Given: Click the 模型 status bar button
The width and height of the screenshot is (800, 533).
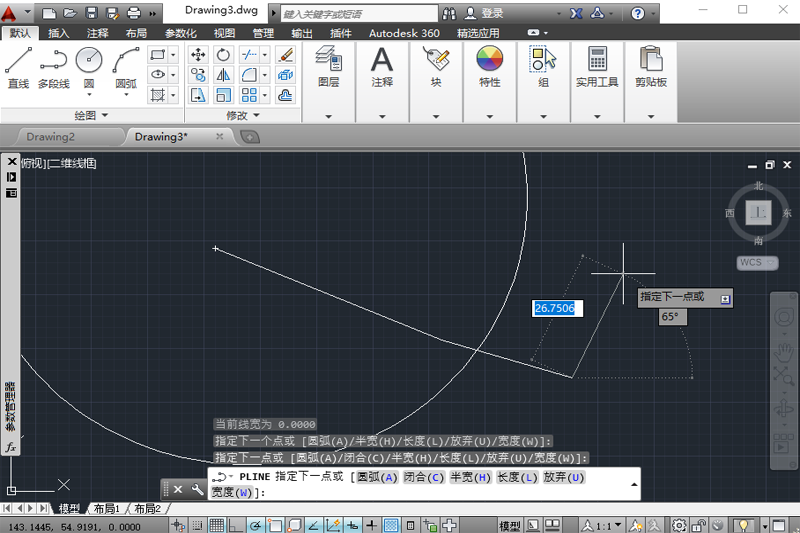Looking at the screenshot, I should tap(510, 525).
